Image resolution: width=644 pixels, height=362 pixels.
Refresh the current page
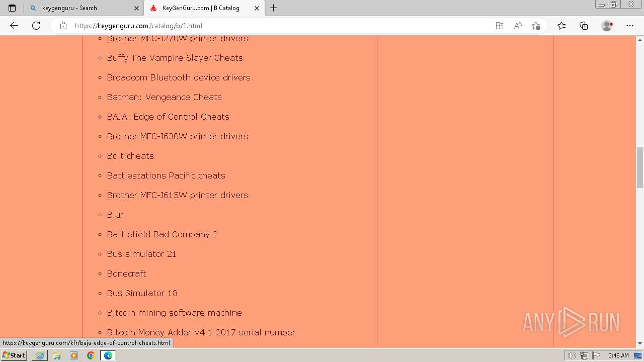[36, 26]
